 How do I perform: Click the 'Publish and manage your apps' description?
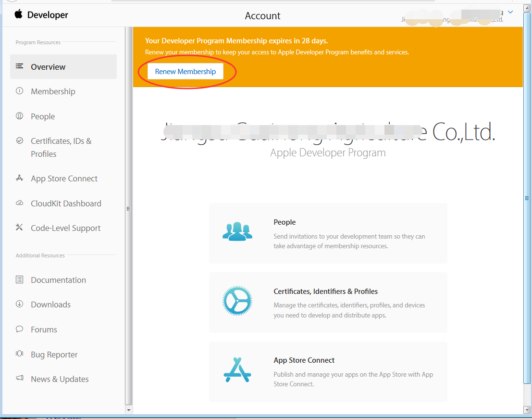click(353, 379)
